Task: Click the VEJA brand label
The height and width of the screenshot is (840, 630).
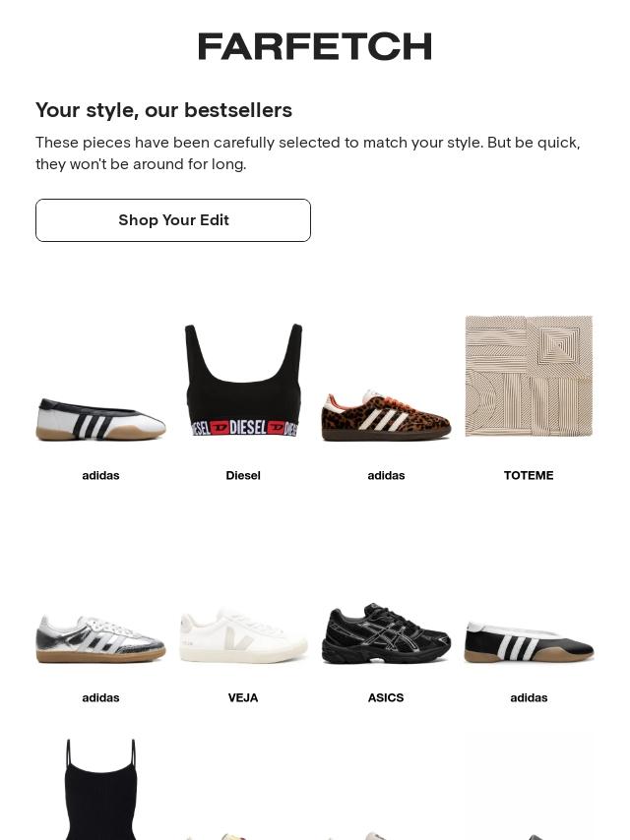Action: point(243,697)
